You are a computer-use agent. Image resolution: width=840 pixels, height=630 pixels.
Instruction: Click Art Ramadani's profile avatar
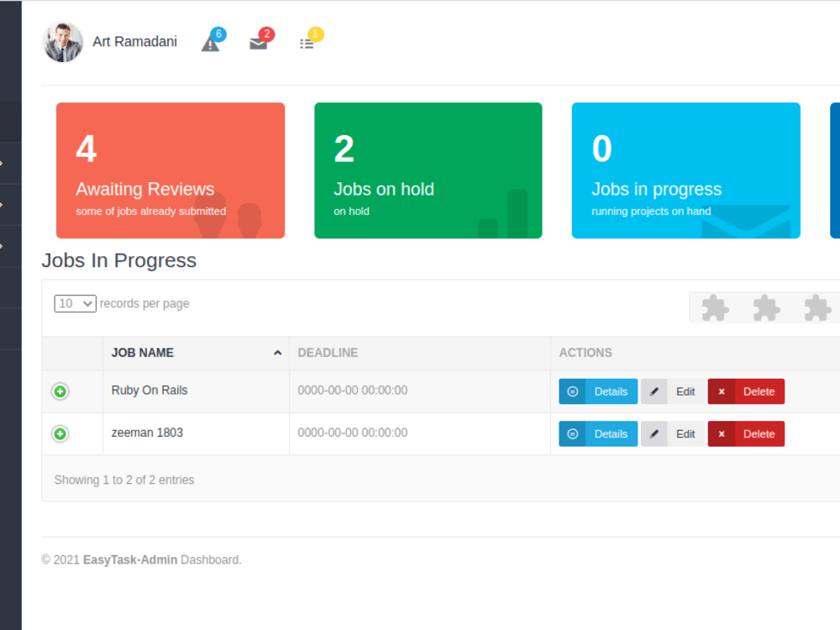pos(63,42)
